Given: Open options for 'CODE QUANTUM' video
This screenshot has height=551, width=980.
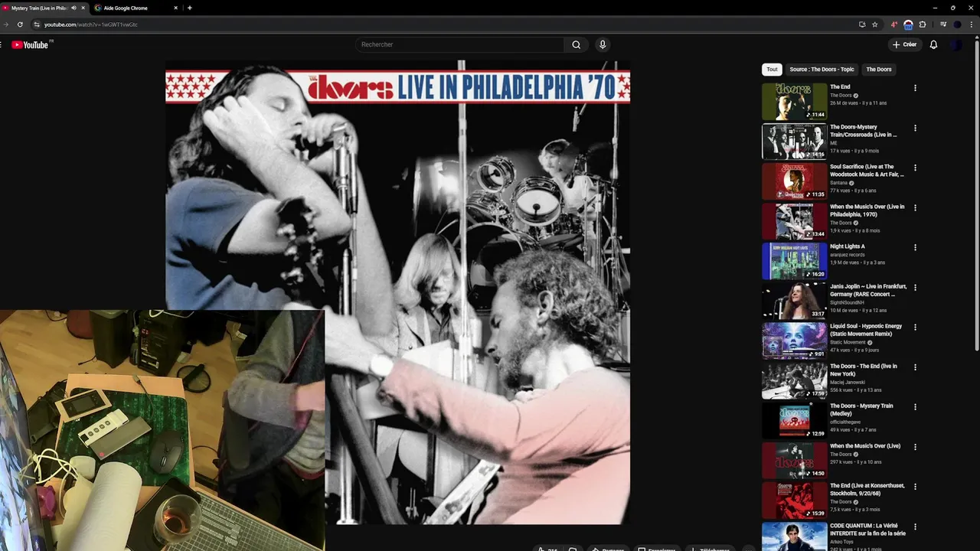Looking at the screenshot, I should tap(915, 527).
